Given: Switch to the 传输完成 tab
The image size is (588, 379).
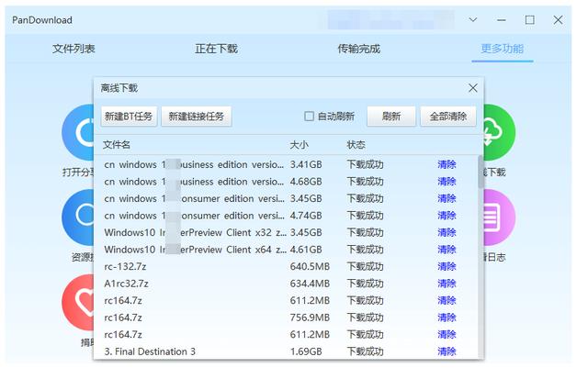Looking at the screenshot, I should 359,49.
